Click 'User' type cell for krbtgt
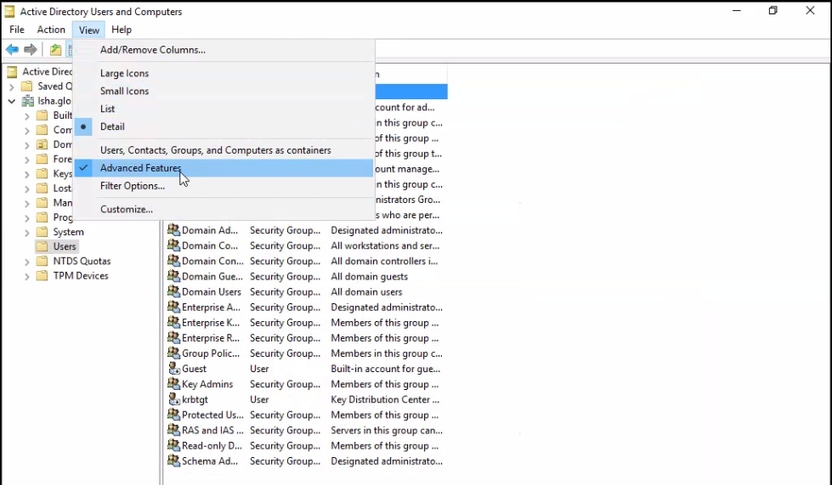Image resolution: width=832 pixels, height=485 pixels. pyautogui.click(x=259, y=400)
